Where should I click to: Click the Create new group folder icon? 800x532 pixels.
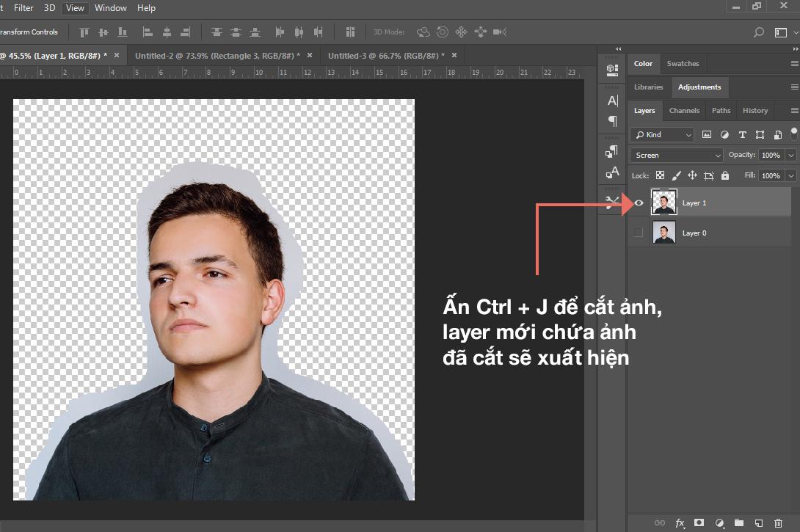[740, 522]
